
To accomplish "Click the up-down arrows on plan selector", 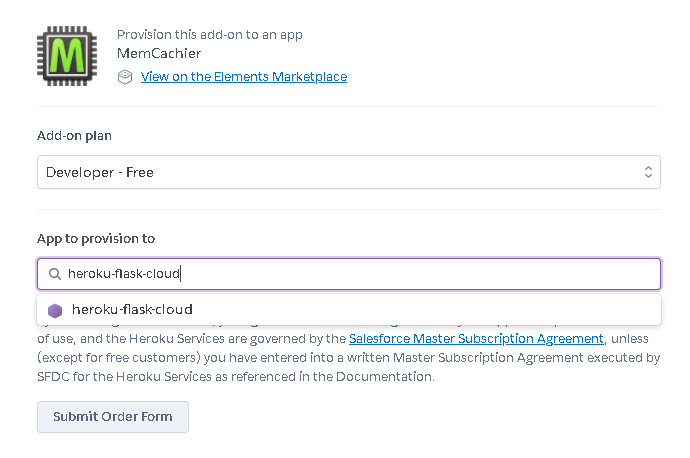I will tap(648, 172).
